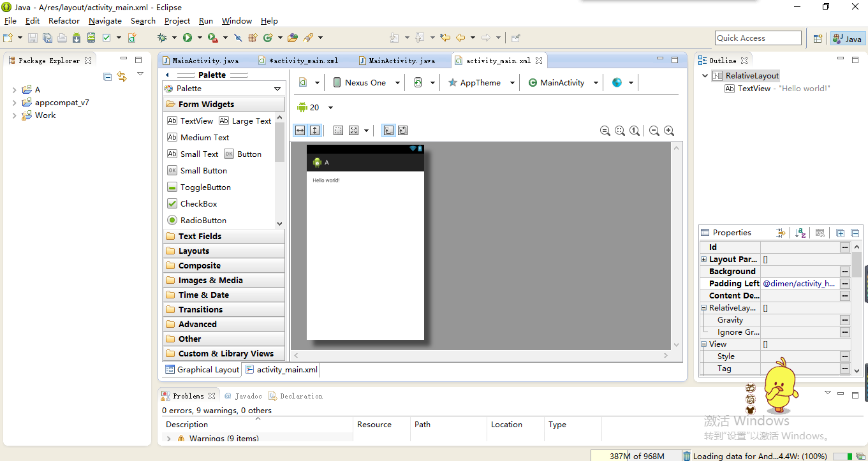
Task: Sort properties alphabetically in Properties panel
Action: tap(800, 233)
